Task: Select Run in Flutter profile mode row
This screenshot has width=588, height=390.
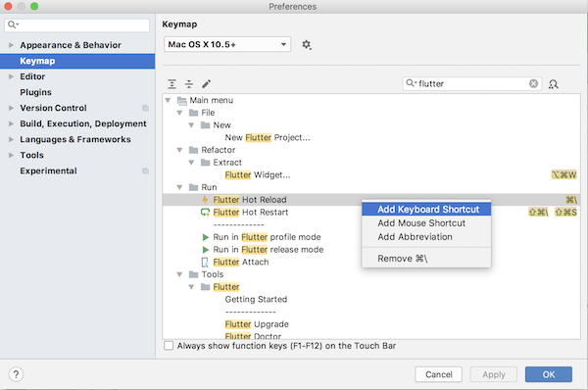Action: (371, 237)
